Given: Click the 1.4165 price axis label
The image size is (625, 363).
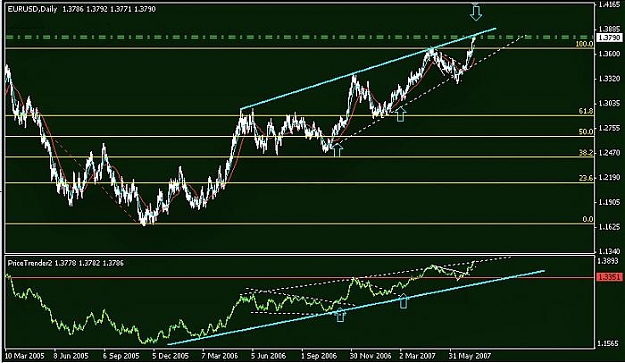Looking at the screenshot, I should tap(609, 5).
